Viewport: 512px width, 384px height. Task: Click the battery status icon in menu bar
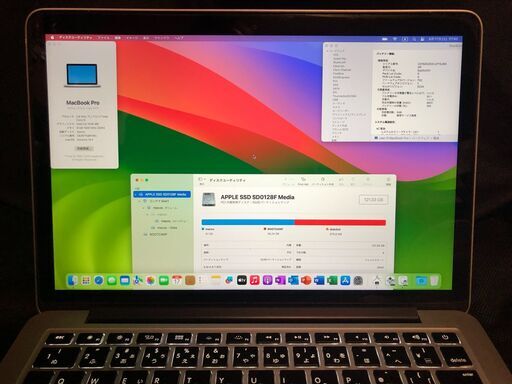click(385, 39)
